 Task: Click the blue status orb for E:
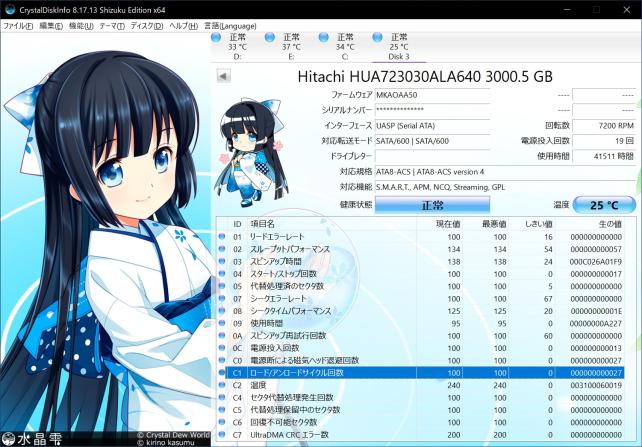coord(270,38)
